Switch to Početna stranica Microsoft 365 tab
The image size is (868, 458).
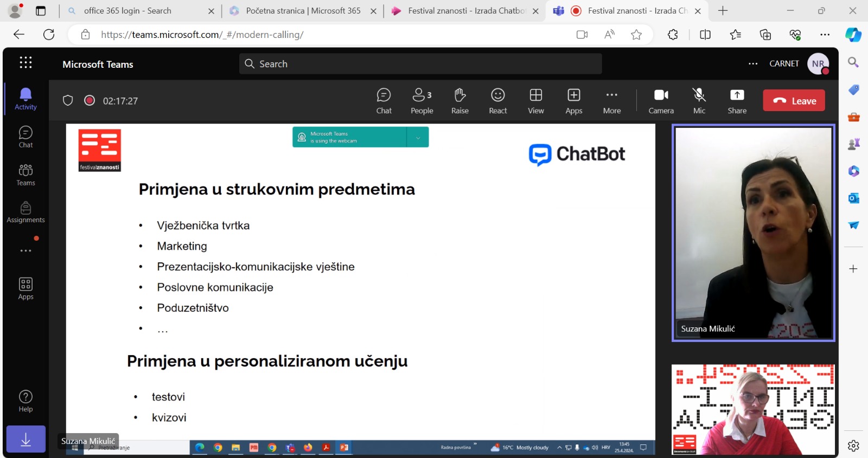coord(303,11)
